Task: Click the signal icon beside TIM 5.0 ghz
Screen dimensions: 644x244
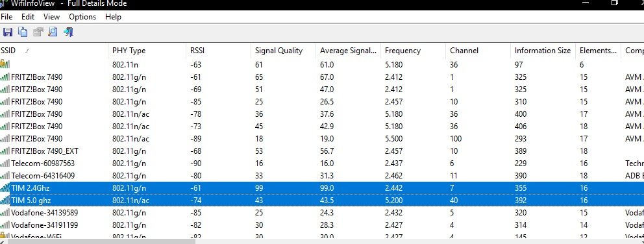Action: 5,200
